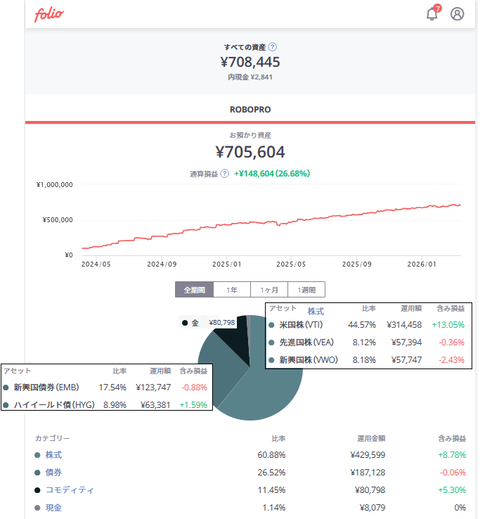Click the ¥500,000 chart axis label
The height and width of the screenshot is (519, 480).
click(58, 220)
